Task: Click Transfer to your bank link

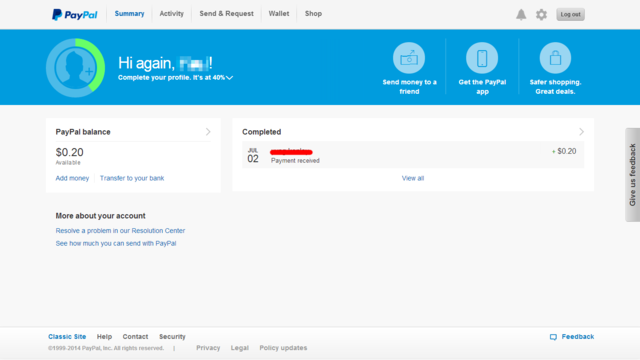Action: (132, 178)
